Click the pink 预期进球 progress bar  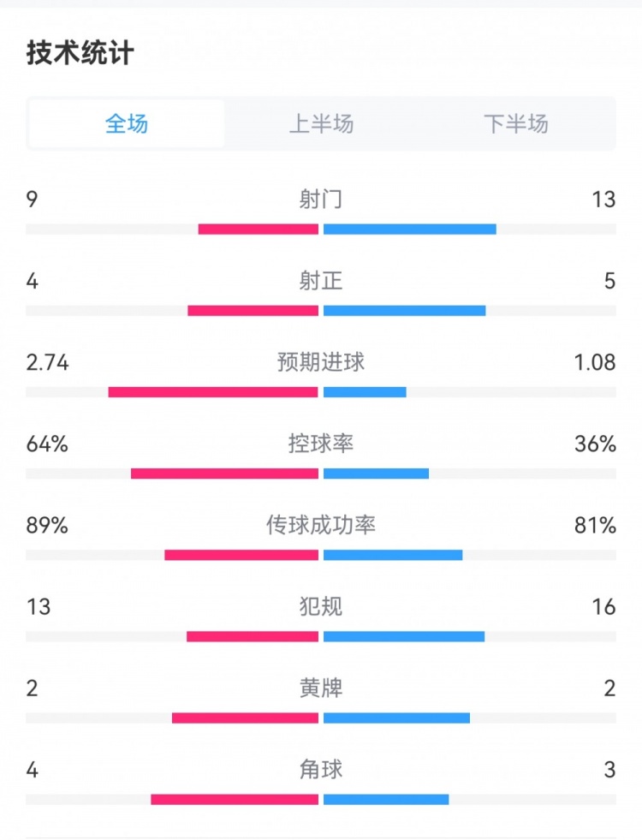pos(213,392)
